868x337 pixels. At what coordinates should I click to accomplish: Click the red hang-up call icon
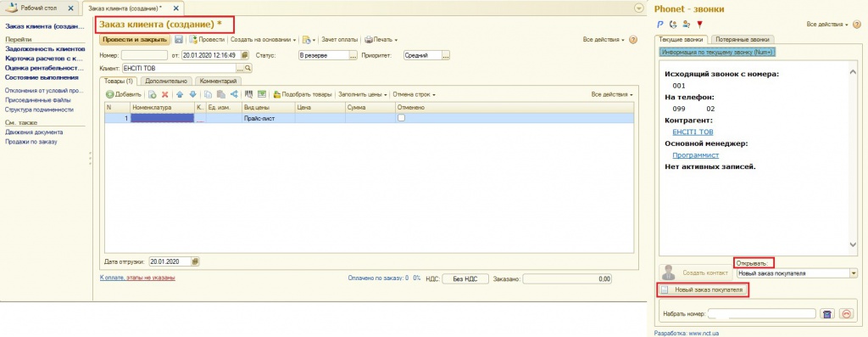pyautogui.click(x=847, y=314)
